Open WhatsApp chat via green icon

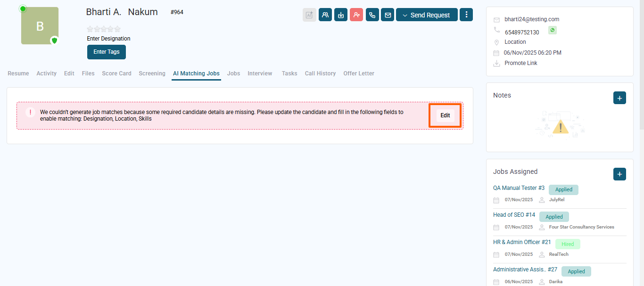tap(552, 30)
